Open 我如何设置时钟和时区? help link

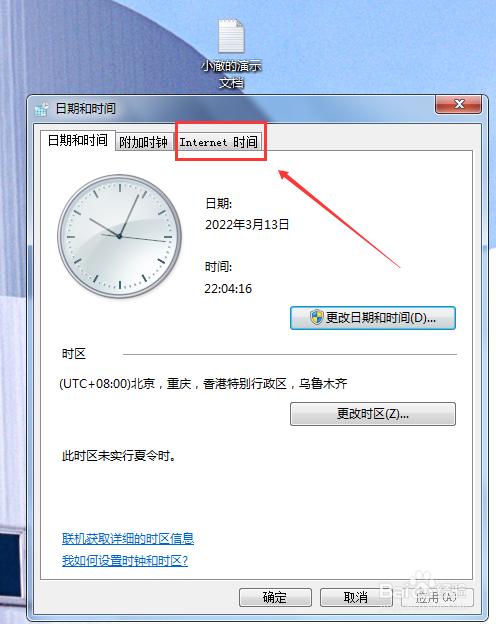[125, 561]
